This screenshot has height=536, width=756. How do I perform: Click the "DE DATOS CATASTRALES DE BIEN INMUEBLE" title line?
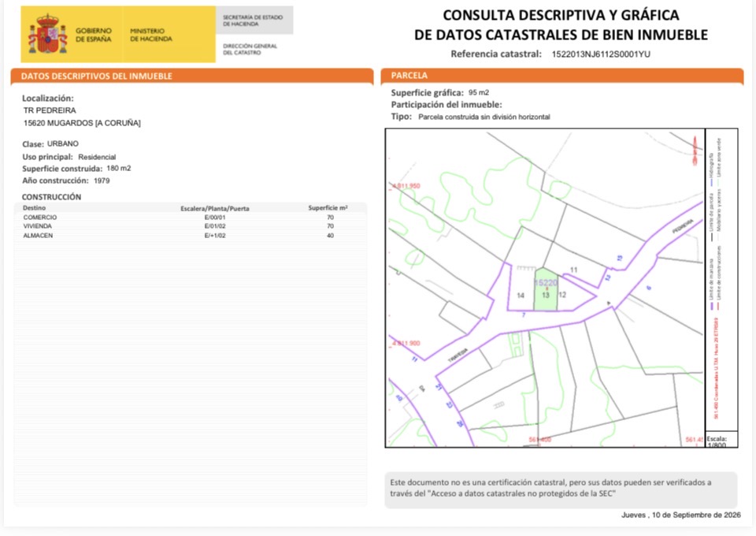coord(561,35)
